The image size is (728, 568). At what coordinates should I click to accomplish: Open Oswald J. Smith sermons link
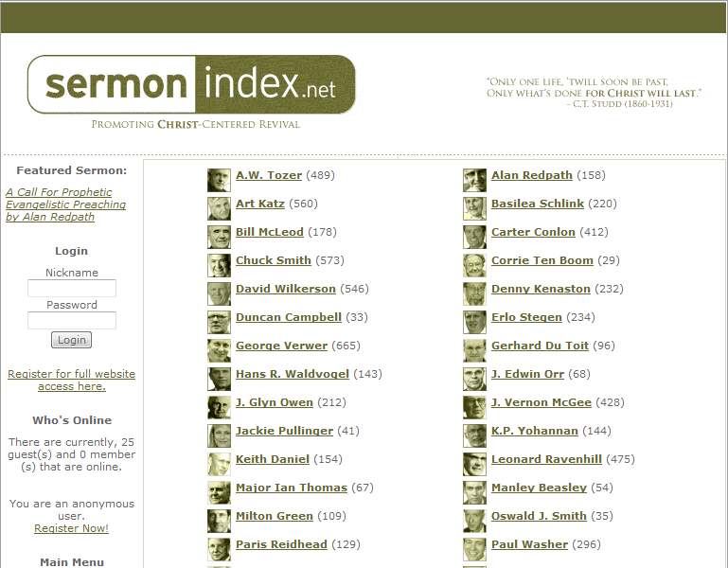click(539, 515)
